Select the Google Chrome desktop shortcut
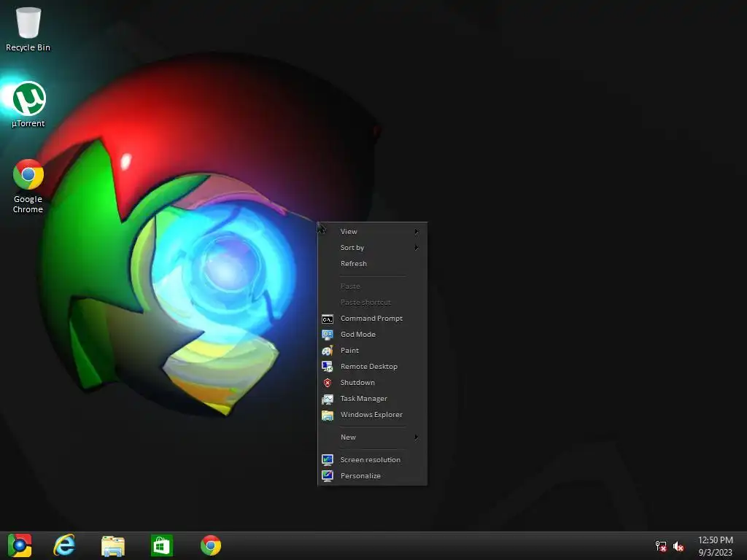This screenshot has height=560, width=747. [x=28, y=186]
